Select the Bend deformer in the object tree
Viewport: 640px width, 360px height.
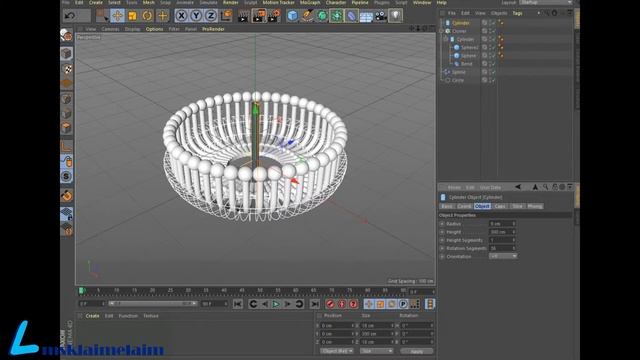pos(467,64)
